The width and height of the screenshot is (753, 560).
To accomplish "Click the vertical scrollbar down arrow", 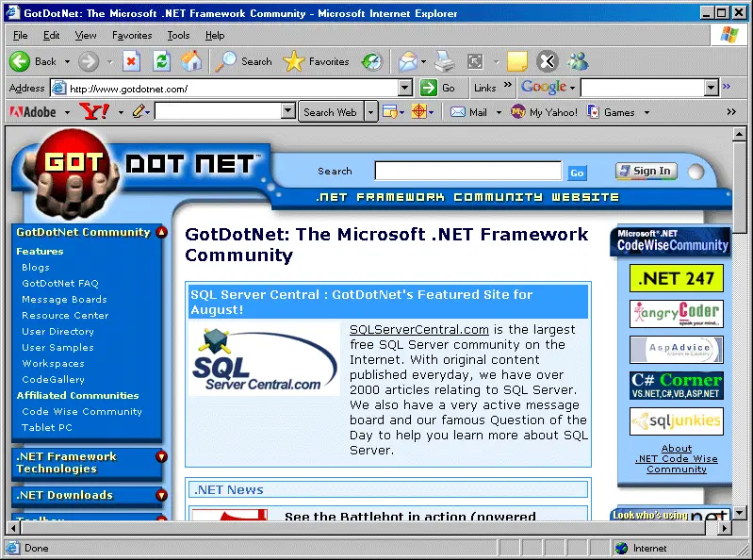I will pyautogui.click(x=740, y=513).
